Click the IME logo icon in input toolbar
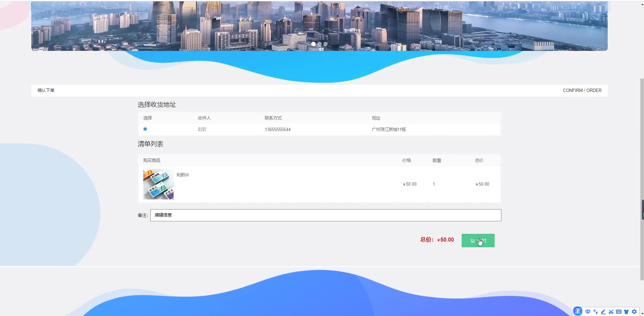This screenshot has height=316, width=644. (578, 311)
